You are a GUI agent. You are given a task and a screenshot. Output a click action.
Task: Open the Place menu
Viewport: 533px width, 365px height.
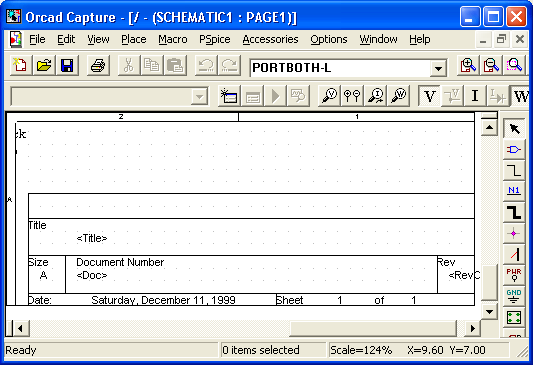pos(134,39)
